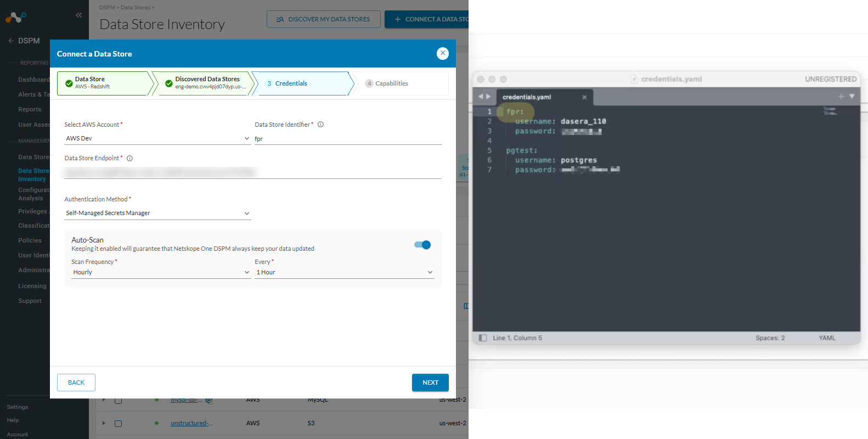Open Licensing in the sidebar
Viewport: 868px width, 439px height.
coord(32,286)
